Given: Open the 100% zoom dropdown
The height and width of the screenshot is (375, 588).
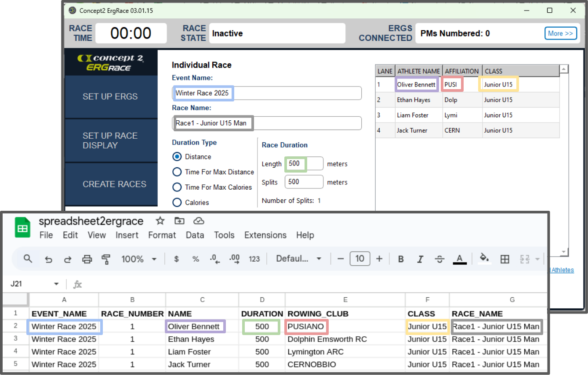Looking at the screenshot, I should 139,259.
